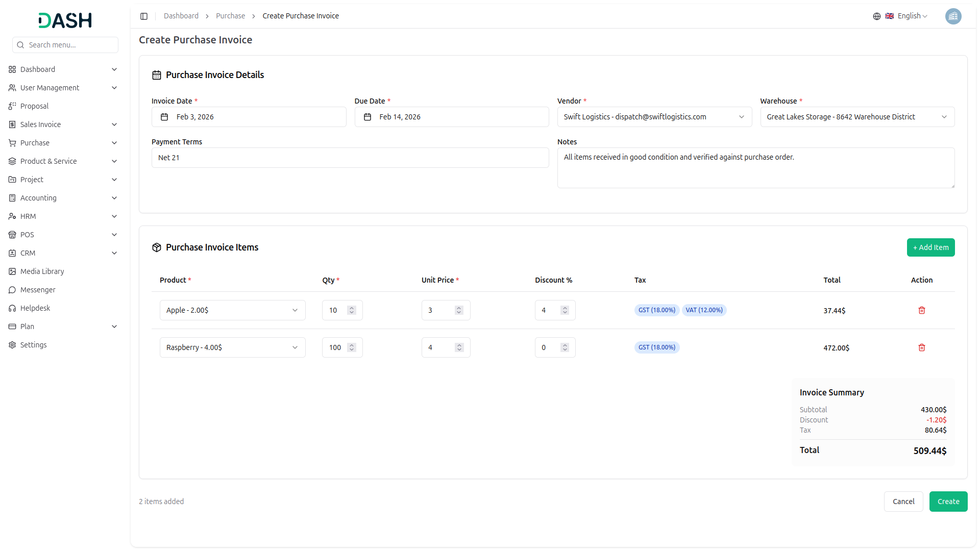
Task: Click the Invoice Date calendar icon
Action: [x=164, y=117]
